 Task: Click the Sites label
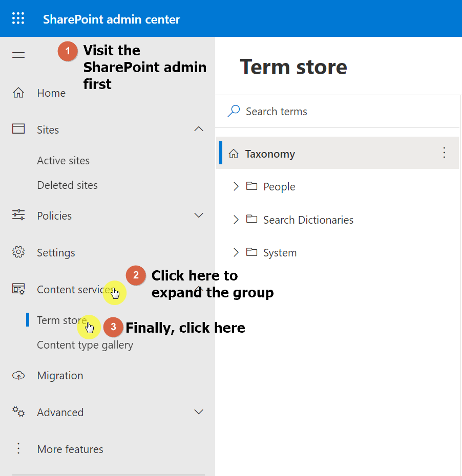[x=48, y=129]
